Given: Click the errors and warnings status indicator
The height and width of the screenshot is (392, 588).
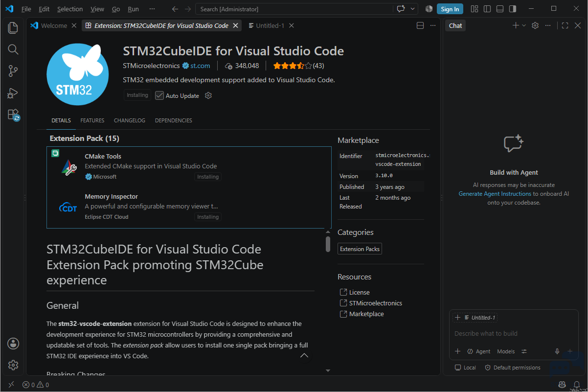Looking at the screenshot, I should pos(36,385).
